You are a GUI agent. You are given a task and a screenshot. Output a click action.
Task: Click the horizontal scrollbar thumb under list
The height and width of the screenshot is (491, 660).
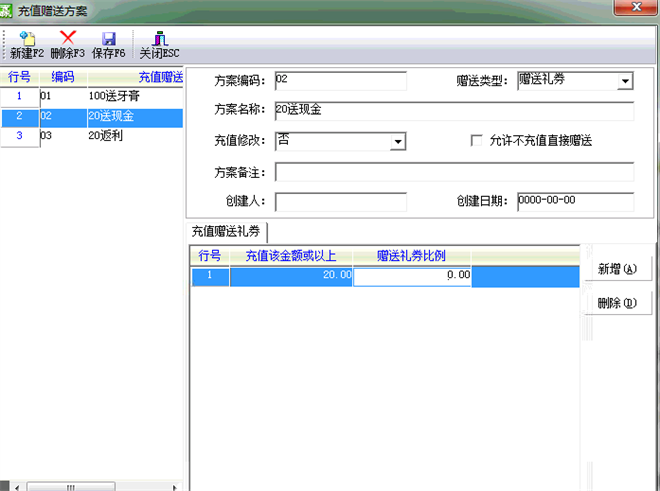click(71, 487)
